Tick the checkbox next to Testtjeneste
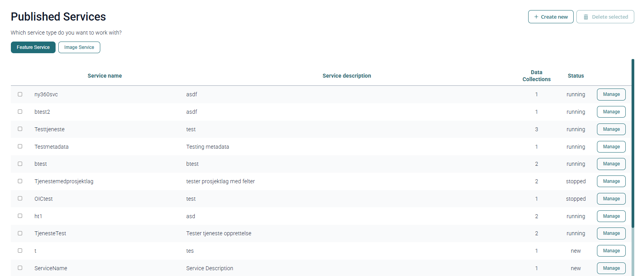644x276 pixels. [x=20, y=129]
